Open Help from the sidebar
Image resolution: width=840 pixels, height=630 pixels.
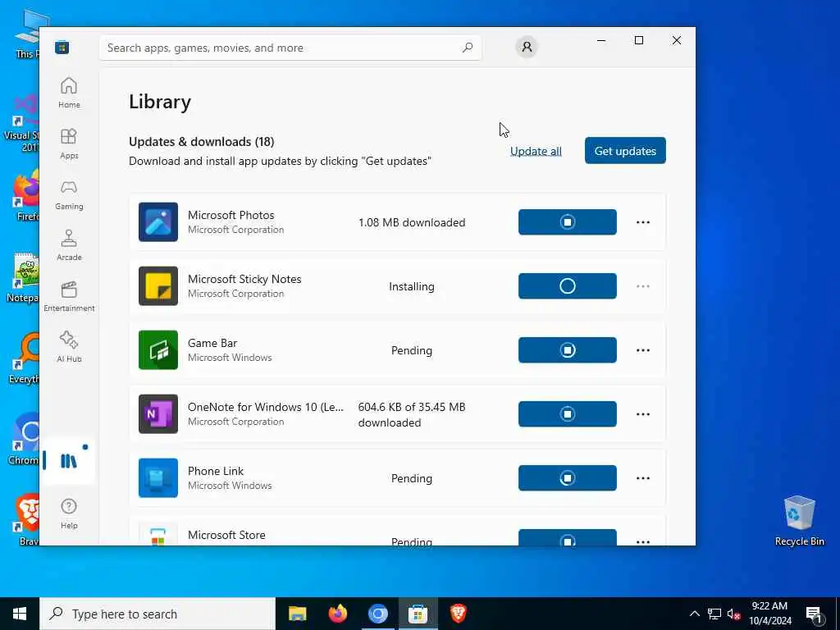(x=69, y=514)
